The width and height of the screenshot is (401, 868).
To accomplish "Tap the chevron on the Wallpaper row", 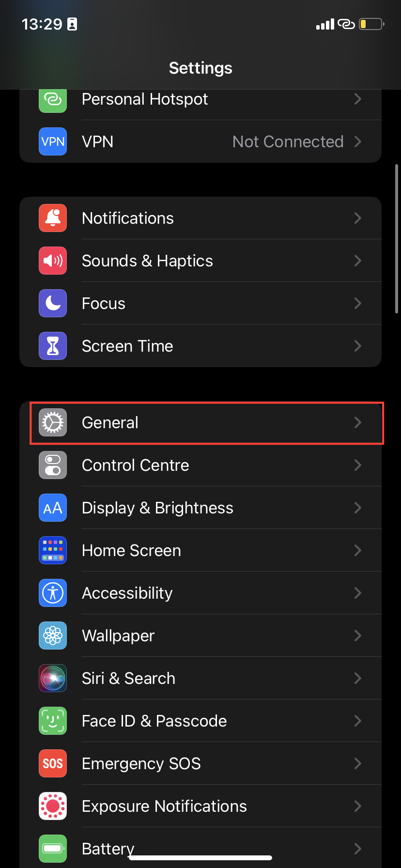I will (x=358, y=636).
